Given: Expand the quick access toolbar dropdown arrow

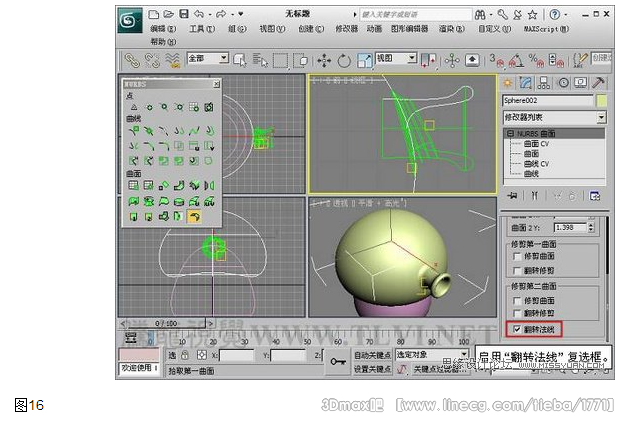Looking at the screenshot, I should coord(241,14).
